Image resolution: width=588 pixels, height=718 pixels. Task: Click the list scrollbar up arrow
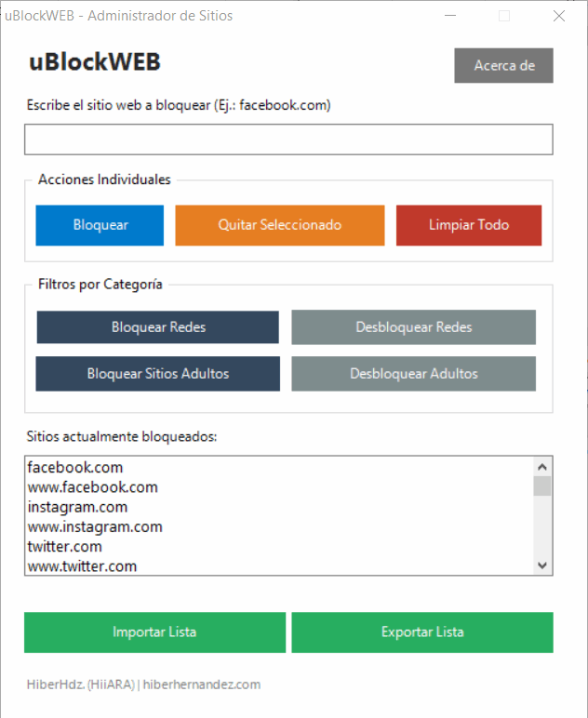542,467
